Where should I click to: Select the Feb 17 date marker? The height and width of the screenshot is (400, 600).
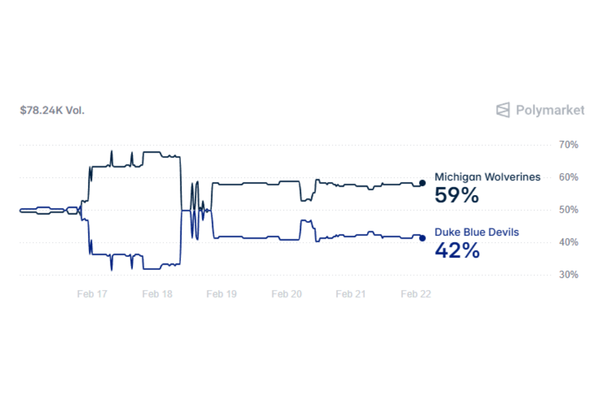93,294
